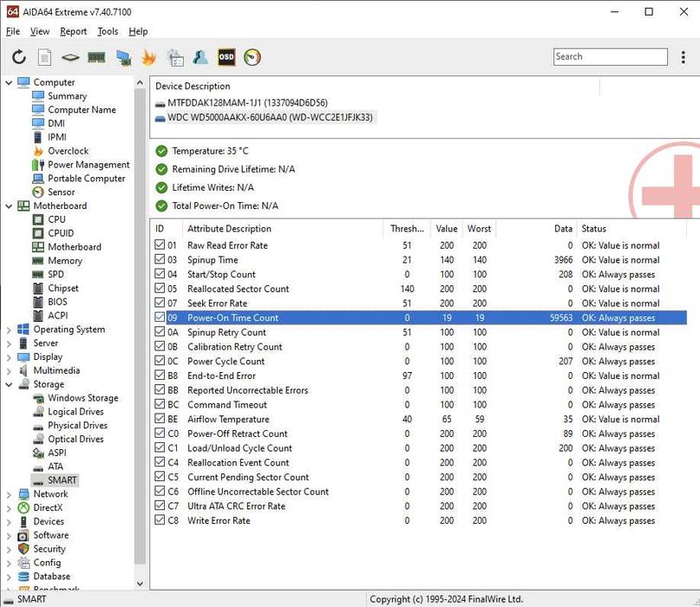Open the OSD panel icon

(226, 57)
